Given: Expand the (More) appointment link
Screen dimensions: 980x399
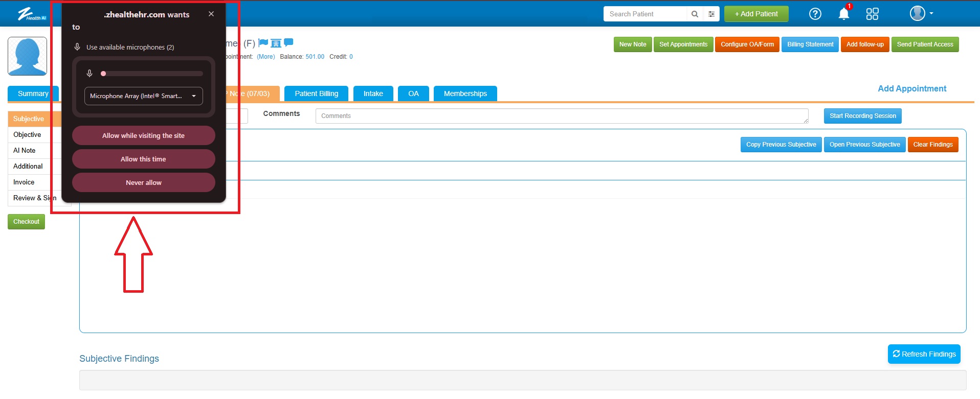Looking at the screenshot, I should pyautogui.click(x=265, y=57).
